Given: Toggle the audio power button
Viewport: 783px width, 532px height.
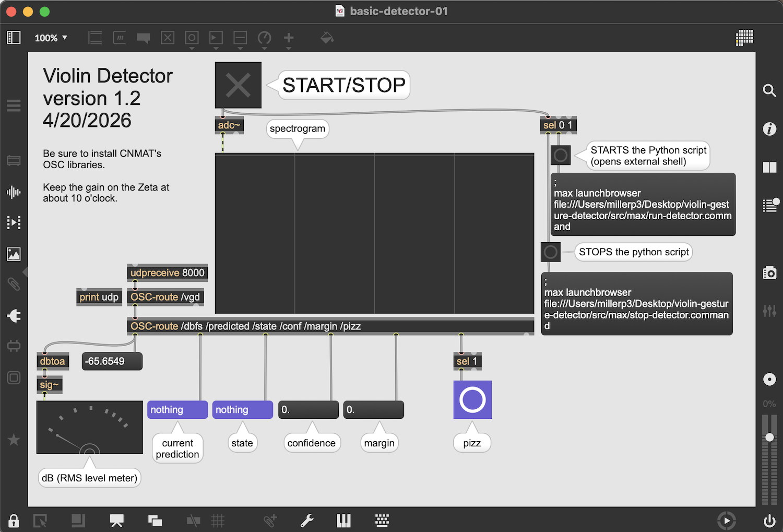Looking at the screenshot, I should [769, 521].
